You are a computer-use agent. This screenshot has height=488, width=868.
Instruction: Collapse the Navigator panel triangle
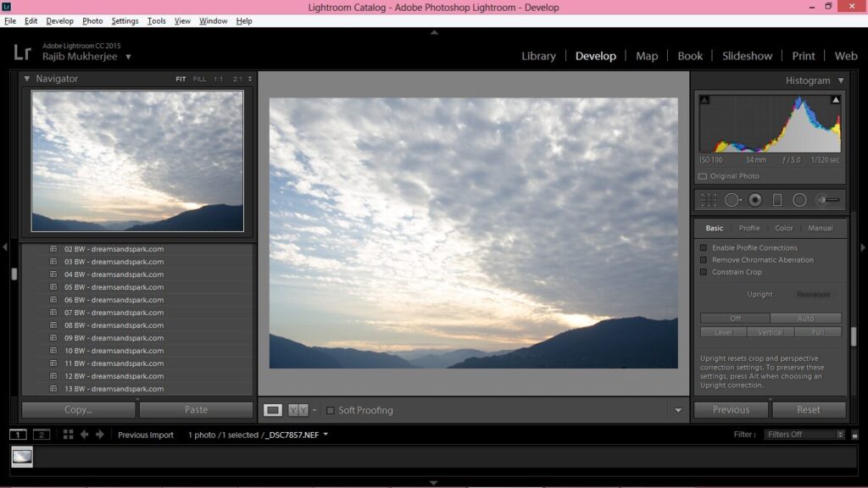tap(26, 79)
